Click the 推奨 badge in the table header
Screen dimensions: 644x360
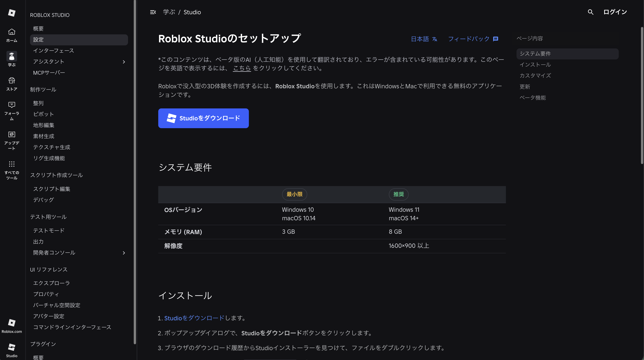399,194
